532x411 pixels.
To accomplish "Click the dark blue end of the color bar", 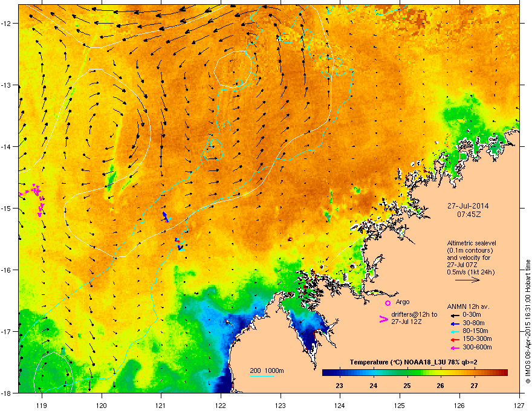I will pos(326,372).
